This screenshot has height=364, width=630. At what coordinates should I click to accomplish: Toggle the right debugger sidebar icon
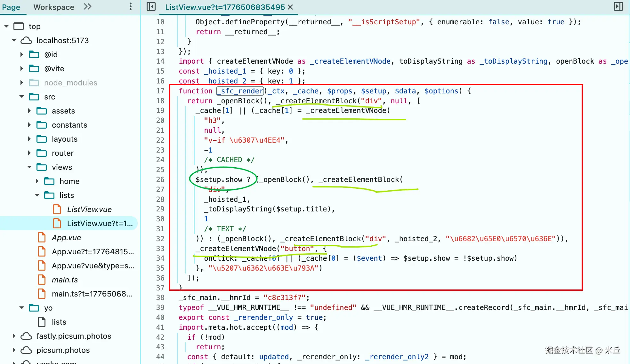tap(618, 7)
